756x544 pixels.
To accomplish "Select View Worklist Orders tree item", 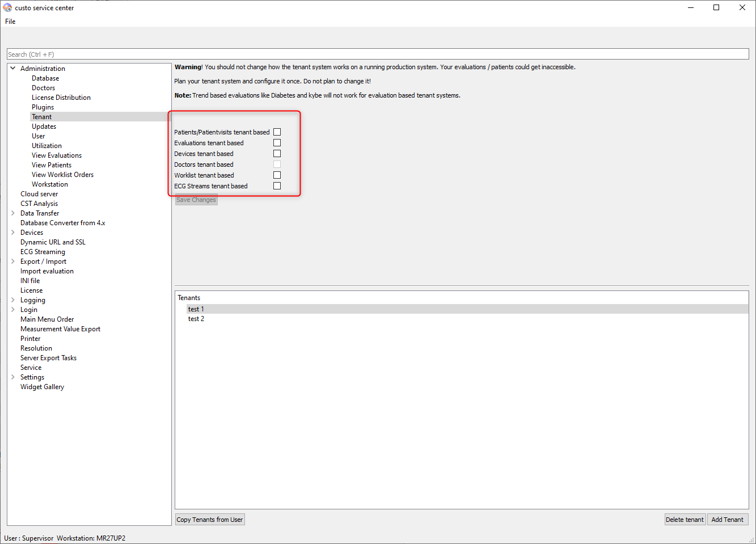I will [x=62, y=175].
